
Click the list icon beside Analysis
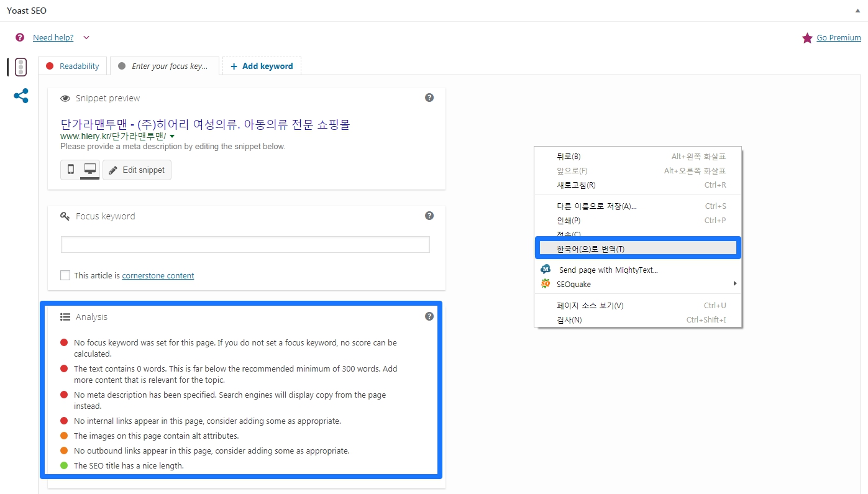[x=65, y=316]
